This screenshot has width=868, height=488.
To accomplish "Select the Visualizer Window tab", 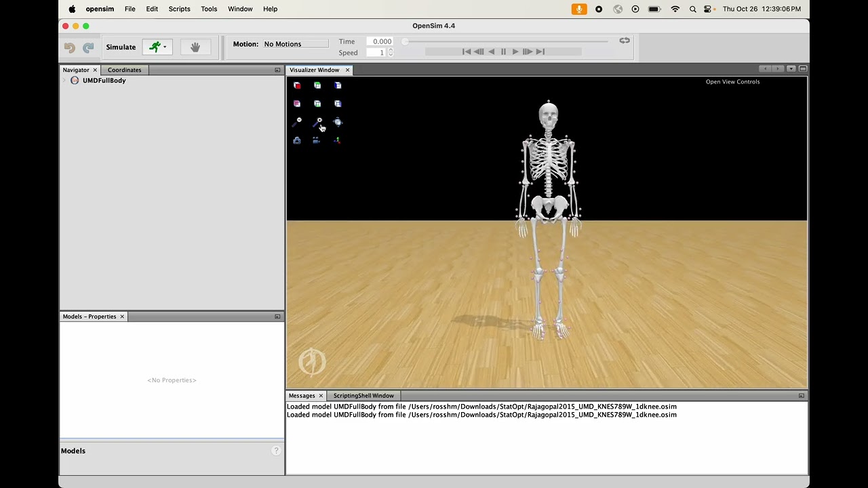I will point(314,70).
